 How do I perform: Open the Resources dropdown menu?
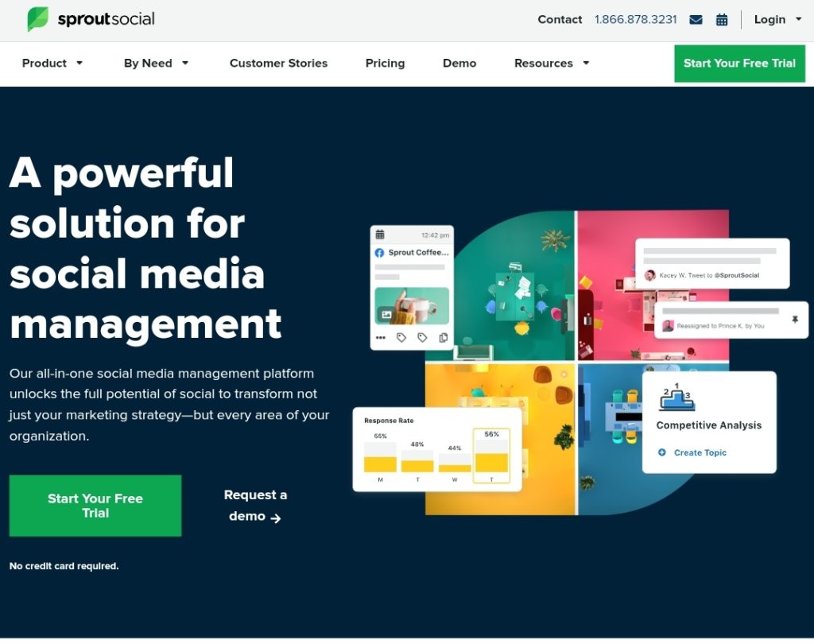click(552, 63)
